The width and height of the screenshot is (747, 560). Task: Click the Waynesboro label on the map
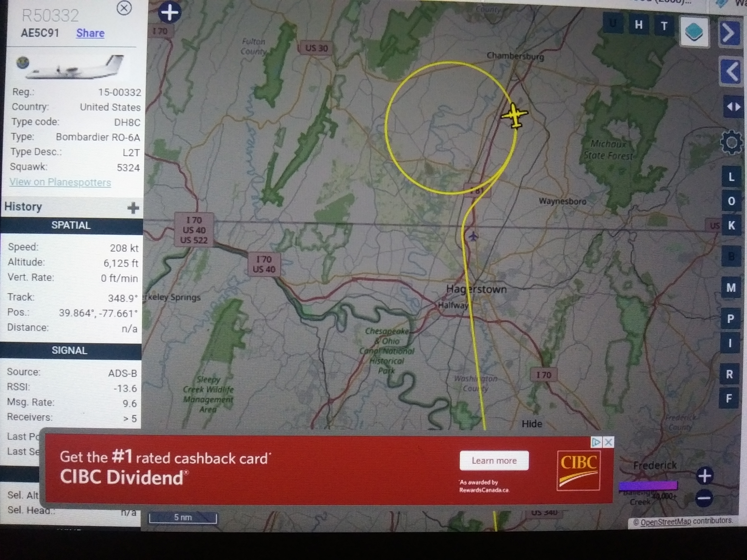562,202
